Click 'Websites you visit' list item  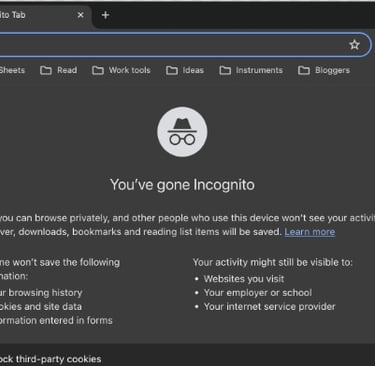click(x=244, y=279)
